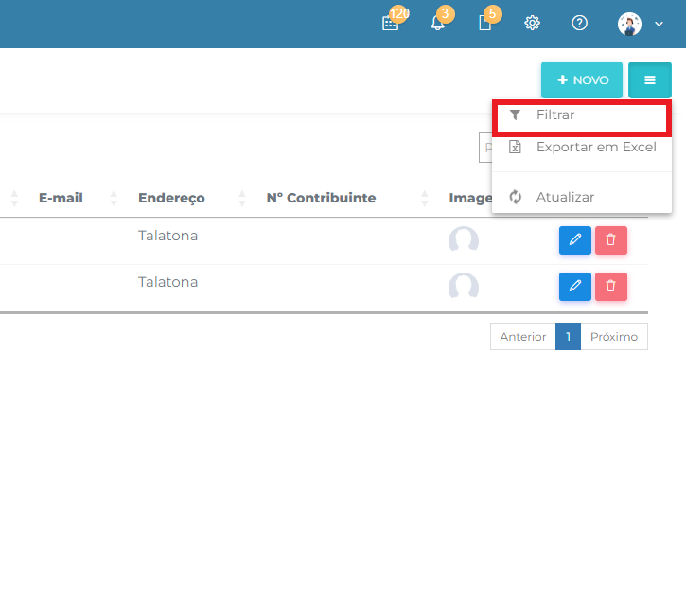Viewport: 686px width, 616px height.
Task: Sort by Endereço column header
Action: point(171,198)
